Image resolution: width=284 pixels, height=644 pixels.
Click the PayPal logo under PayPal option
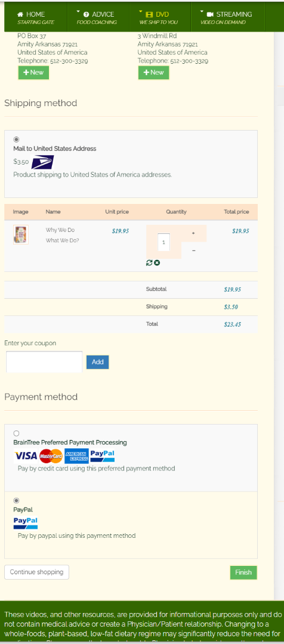point(26,523)
